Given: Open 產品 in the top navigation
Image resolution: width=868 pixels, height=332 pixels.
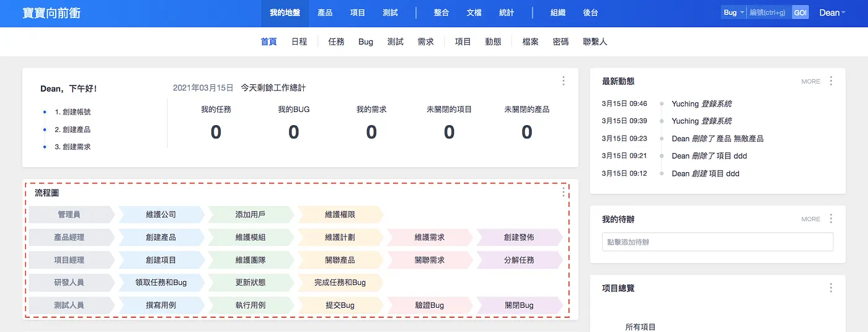Looking at the screenshot, I should click(x=325, y=13).
